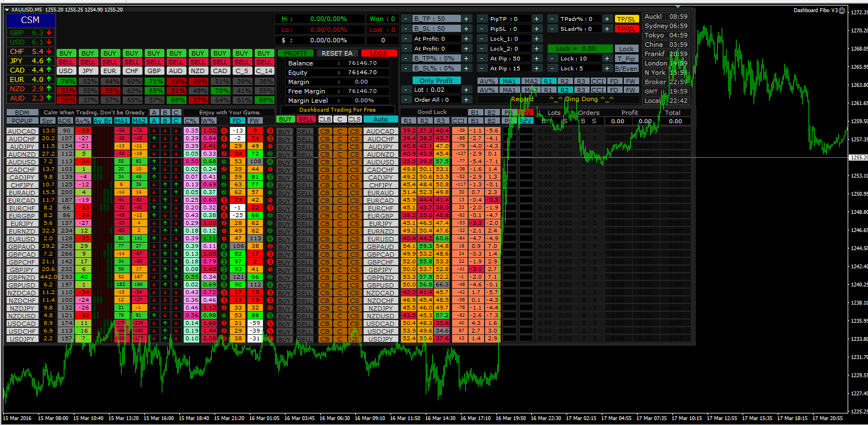The height and width of the screenshot is (425, 868).
Task: Click minus beside B_SL% : 0%
Action: (406, 68)
